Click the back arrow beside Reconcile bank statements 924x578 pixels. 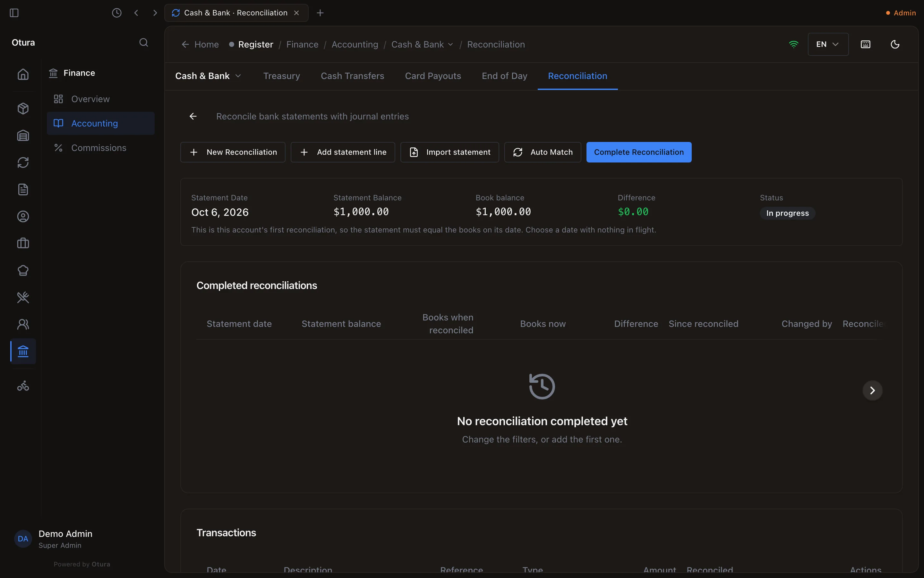[x=193, y=116]
